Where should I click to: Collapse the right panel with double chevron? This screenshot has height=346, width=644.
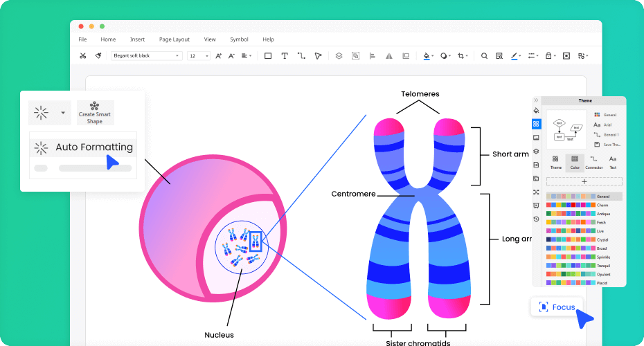[536, 100]
